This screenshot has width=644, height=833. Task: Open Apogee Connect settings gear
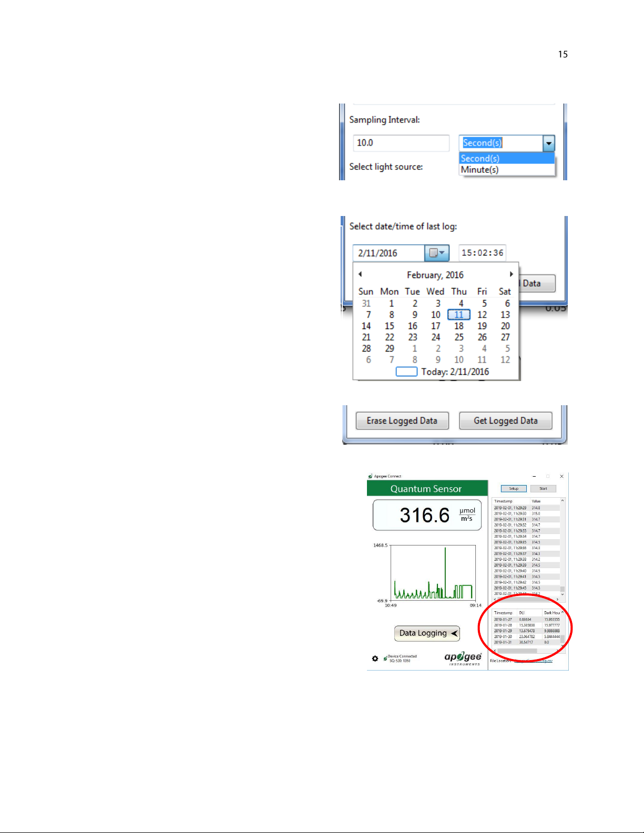375,659
